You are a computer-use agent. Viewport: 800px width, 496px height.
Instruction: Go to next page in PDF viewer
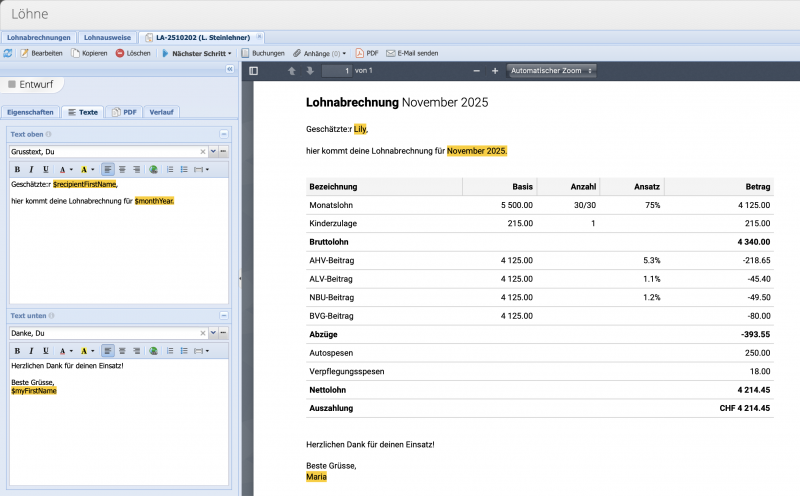click(x=310, y=71)
